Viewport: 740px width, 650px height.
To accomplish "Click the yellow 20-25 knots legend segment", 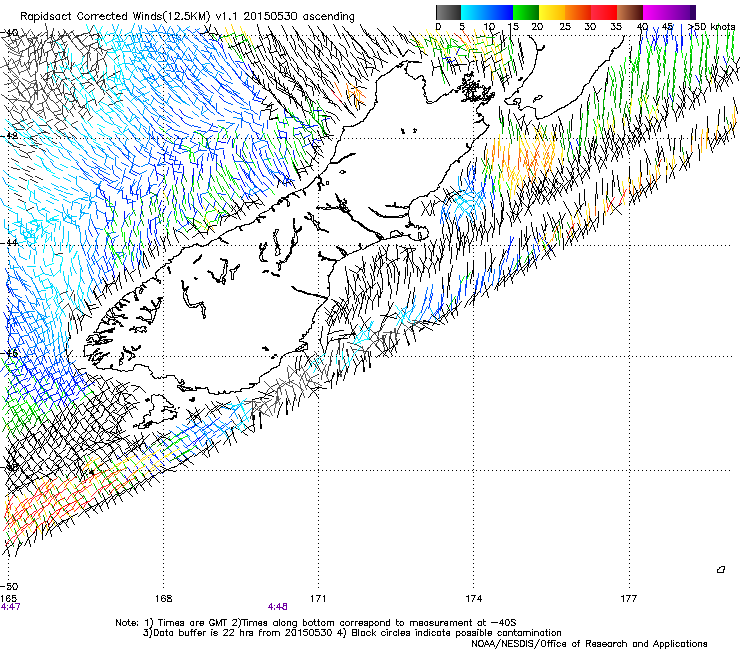I will point(552,12).
